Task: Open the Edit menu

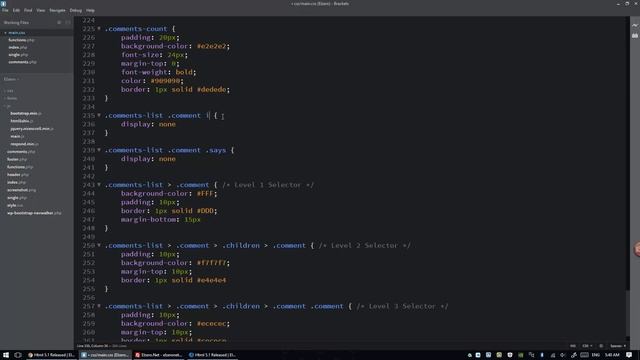Action: [16, 10]
